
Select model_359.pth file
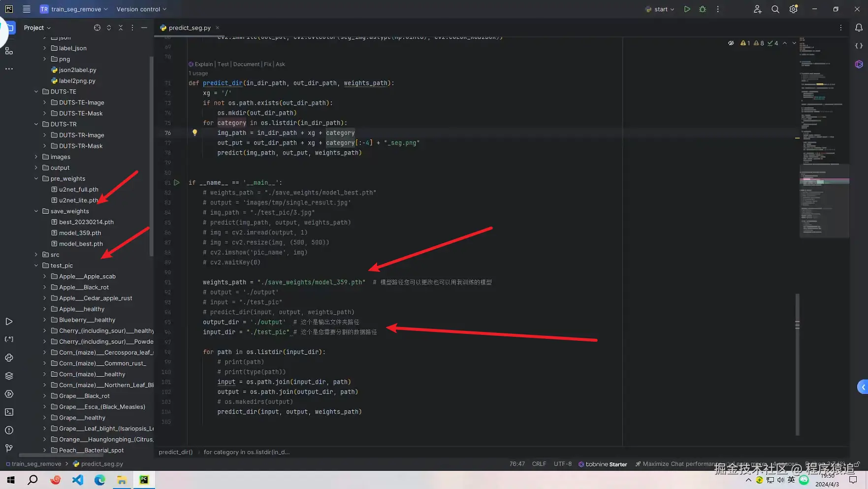[80, 233]
